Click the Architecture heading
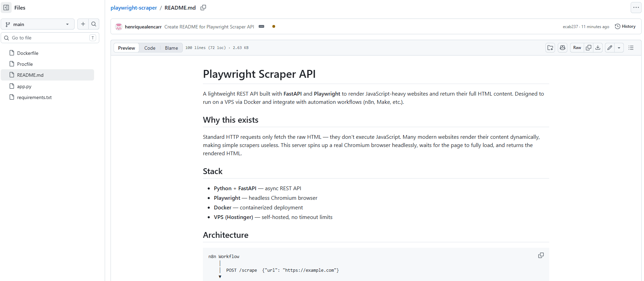The width and height of the screenshot is (644, 281). click(x=226, y=235)
